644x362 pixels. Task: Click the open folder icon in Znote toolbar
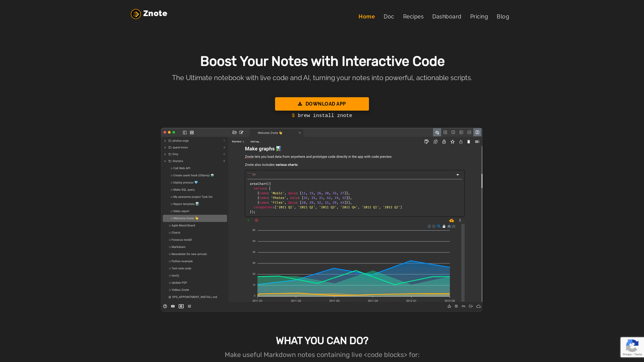[235, 132]
